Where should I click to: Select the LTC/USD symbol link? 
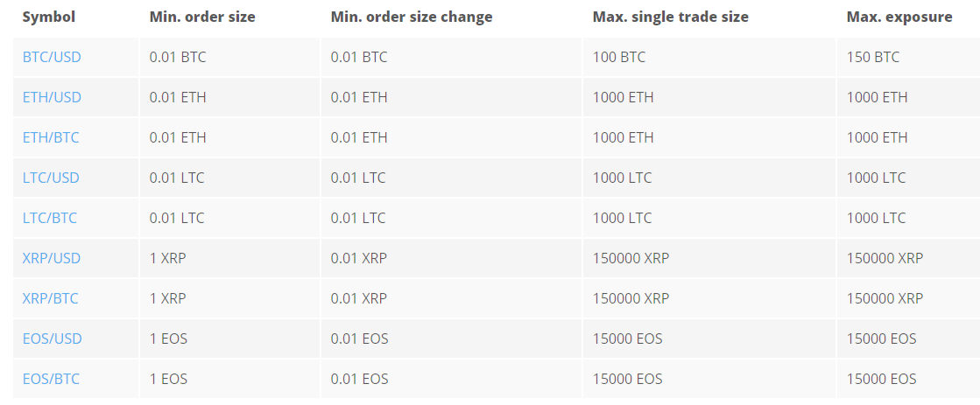(51, 178)
